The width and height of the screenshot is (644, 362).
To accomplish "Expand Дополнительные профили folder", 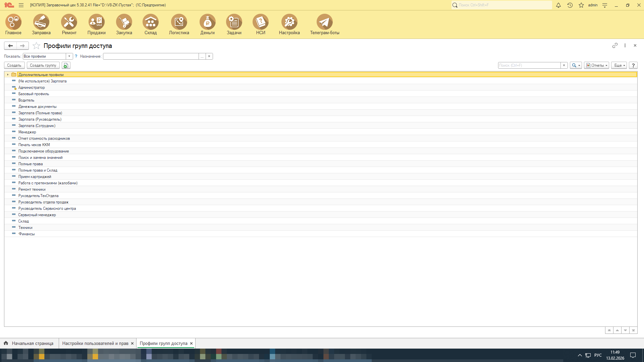I will coord(8,75).
